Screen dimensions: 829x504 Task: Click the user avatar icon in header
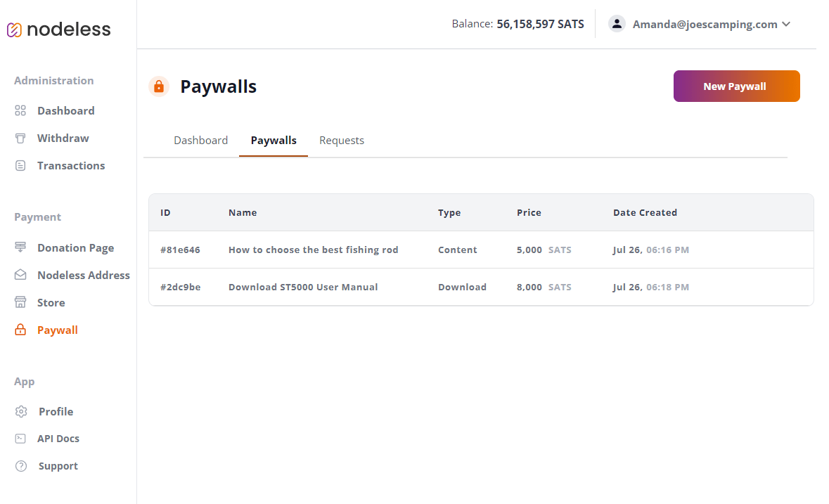pyautogui.click(x=617, y=24)
